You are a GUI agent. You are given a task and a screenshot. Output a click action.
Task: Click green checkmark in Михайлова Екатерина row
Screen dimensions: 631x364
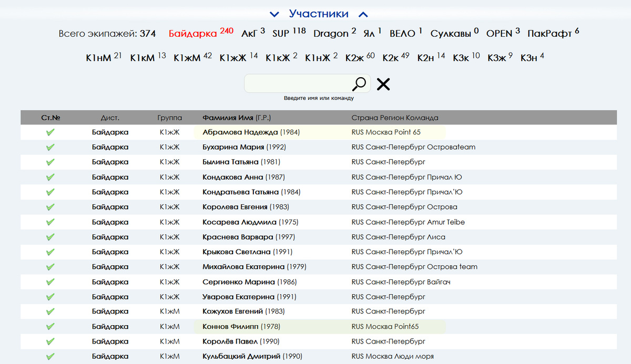[x=50, y=267]
